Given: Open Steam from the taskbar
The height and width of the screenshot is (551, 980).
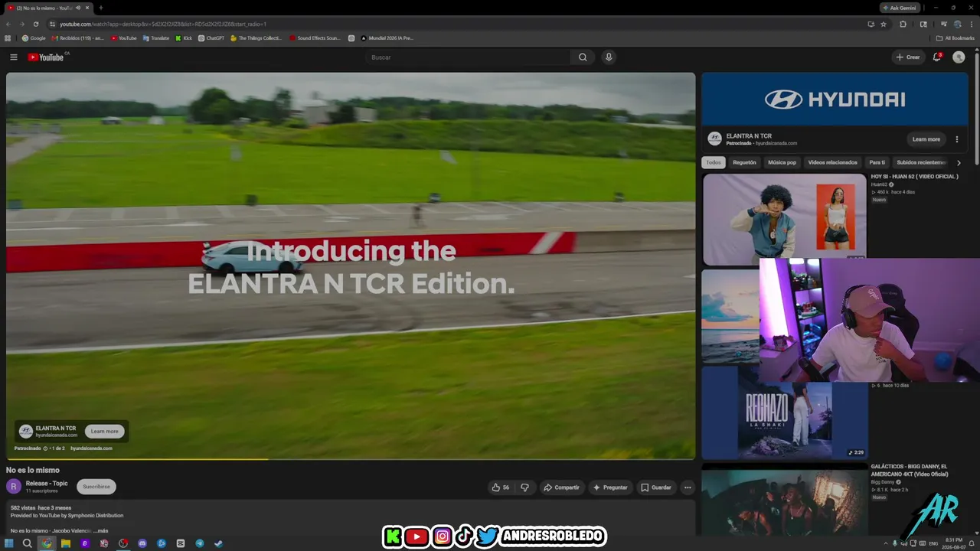Looking at the screenshot, I should pyautogui.click(x=219, y=543).
